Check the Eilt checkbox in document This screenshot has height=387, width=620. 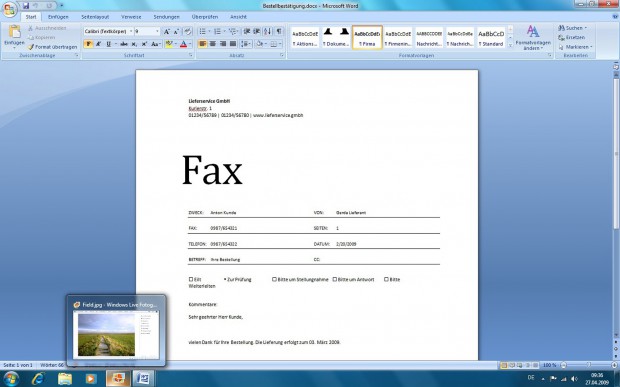click(191, 279)
